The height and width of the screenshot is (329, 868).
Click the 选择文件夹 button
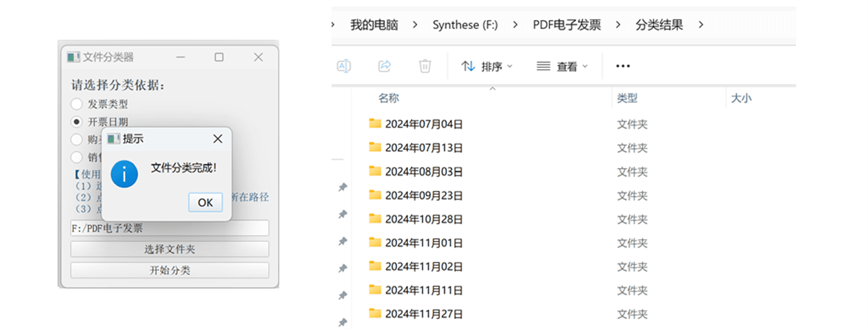[x=170, y=249]
